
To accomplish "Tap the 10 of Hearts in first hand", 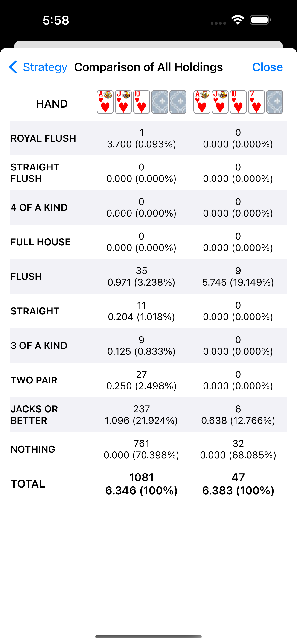I will point(142,102).
